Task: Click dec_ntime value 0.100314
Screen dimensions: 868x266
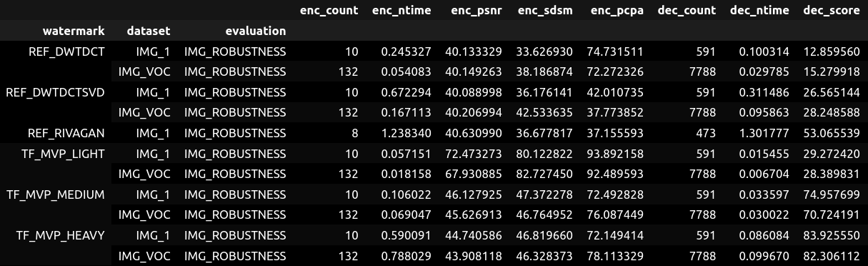Action: click(x=764, y=51)
